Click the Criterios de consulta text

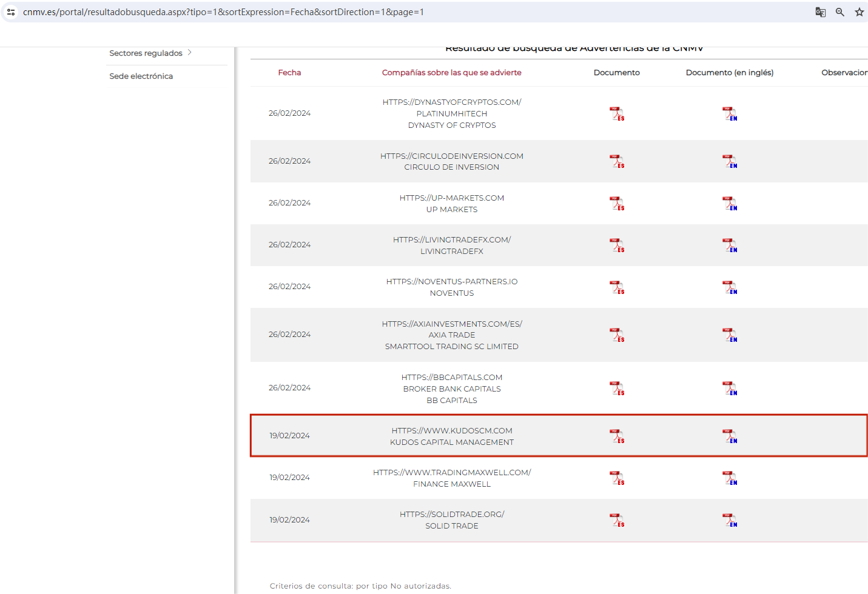tap(360, 586)
